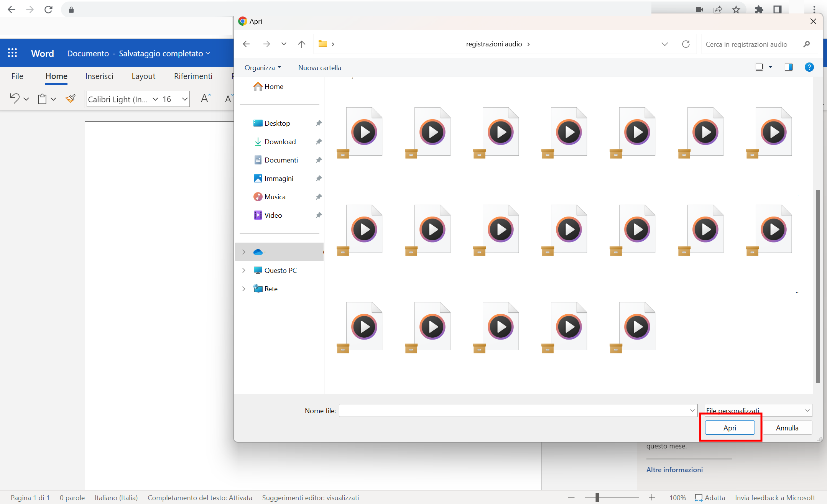
Task: Unpin Download from quick access
Action: coord(319,141)
